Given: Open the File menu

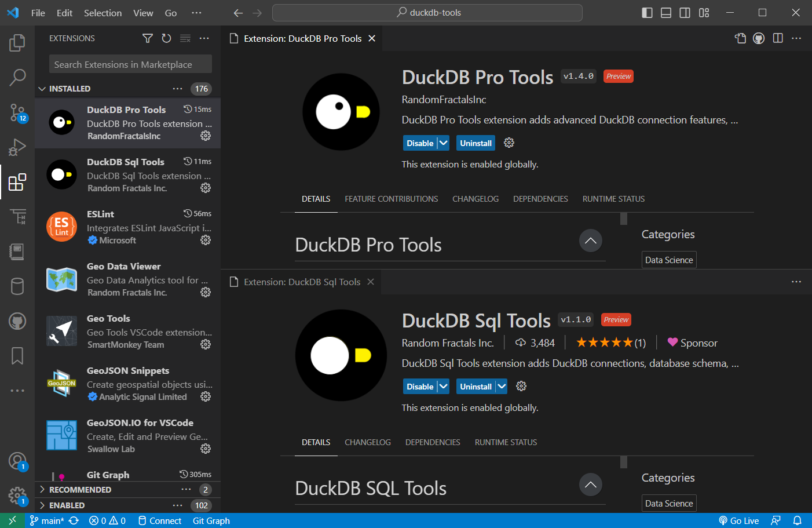Looking at the screenshot, I should [x=38, y=13].
